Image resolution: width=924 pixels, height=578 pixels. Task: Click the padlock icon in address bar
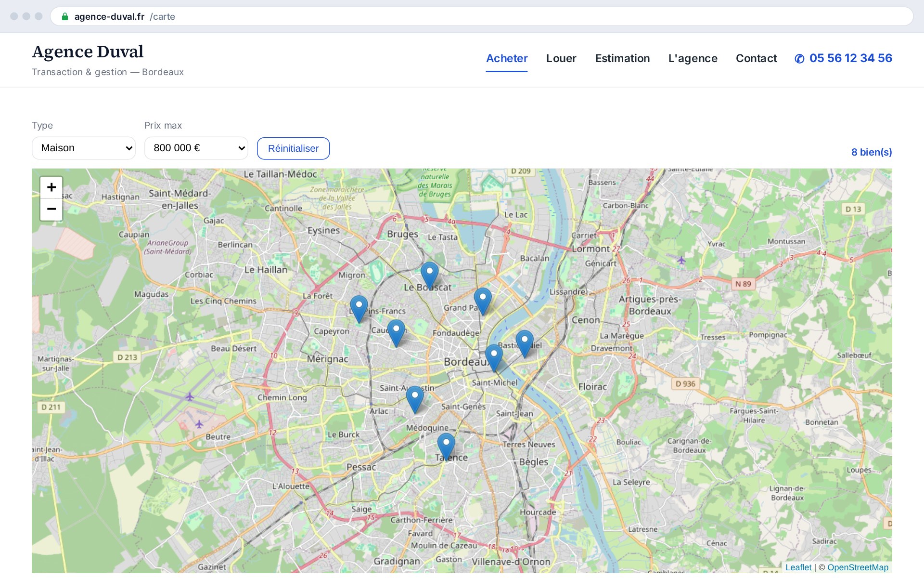(x=65, y=16)
